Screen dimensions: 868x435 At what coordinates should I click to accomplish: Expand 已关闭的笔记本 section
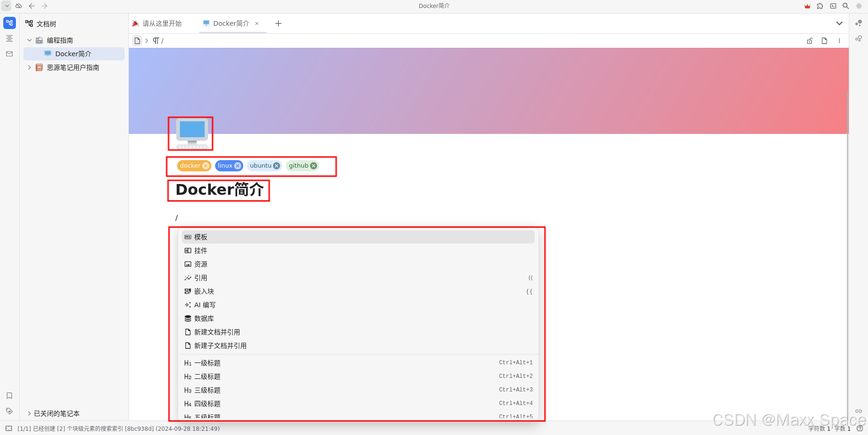[30, 413]
